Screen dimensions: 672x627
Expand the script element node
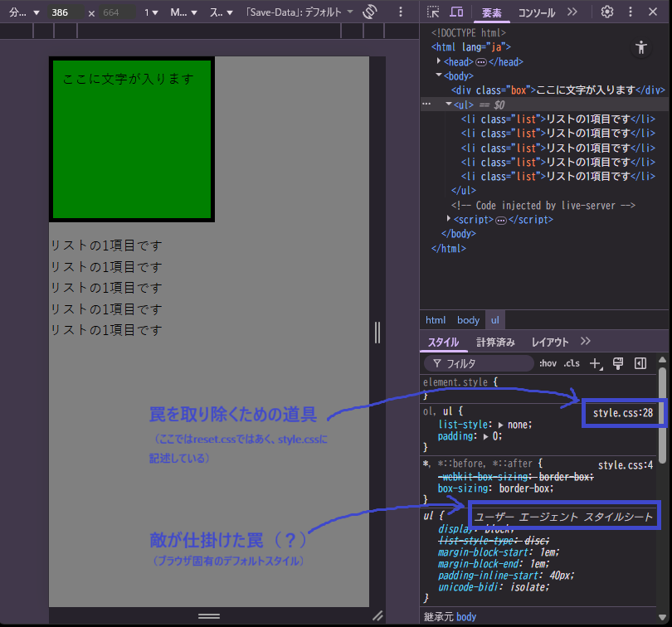click(447, 219)
